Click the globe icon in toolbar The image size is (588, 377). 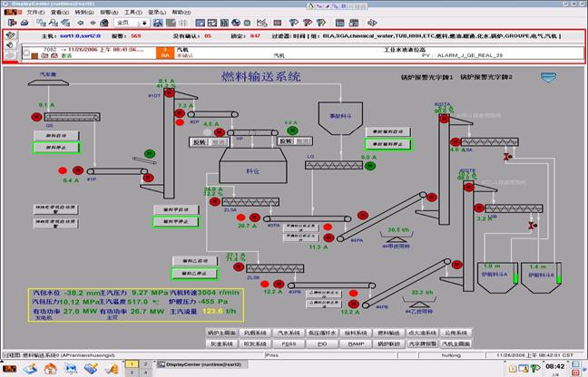236,23
